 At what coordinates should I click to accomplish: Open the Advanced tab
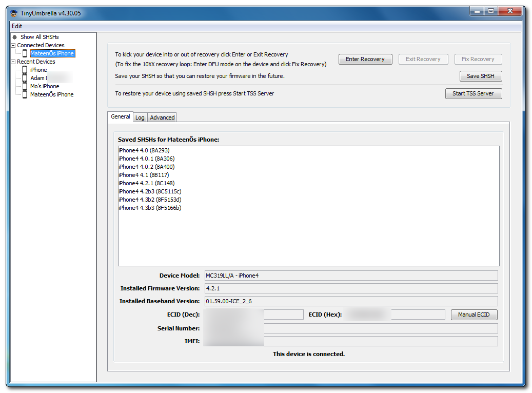(162, 117)
